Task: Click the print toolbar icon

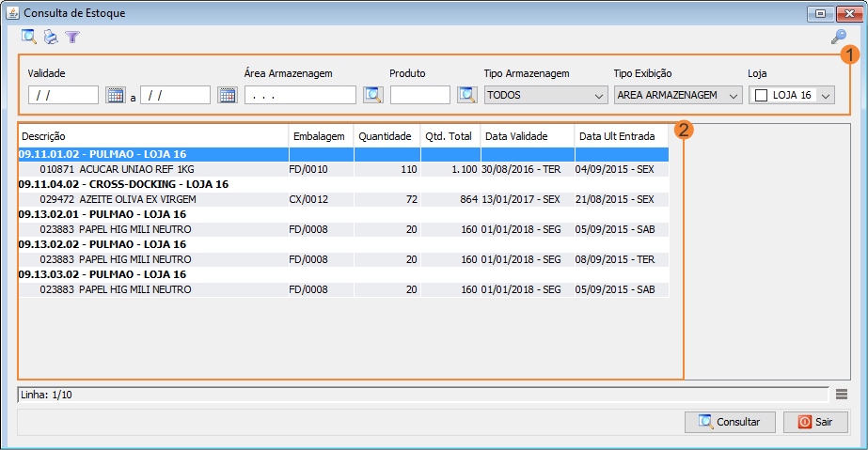Action: [51, 38]
